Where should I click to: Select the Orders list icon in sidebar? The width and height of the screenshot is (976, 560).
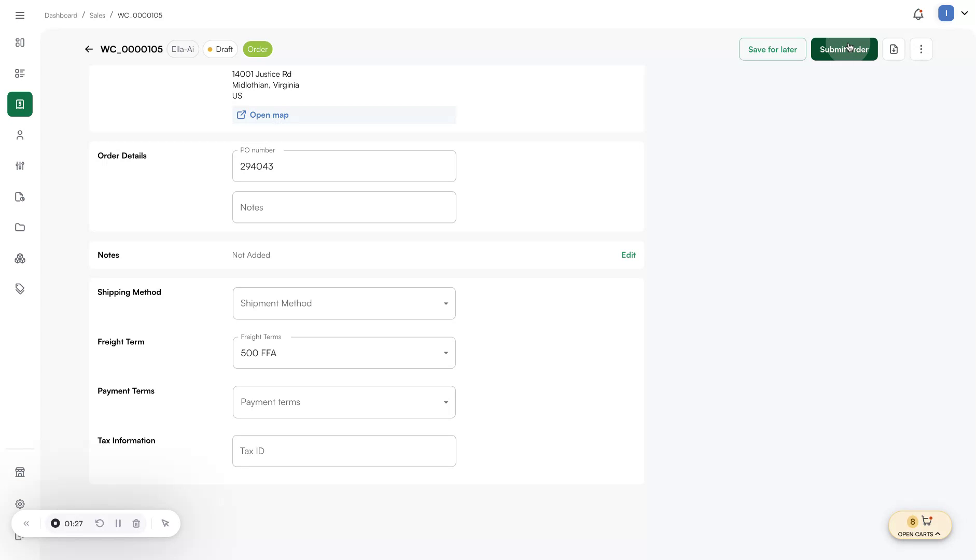(20, 73)
